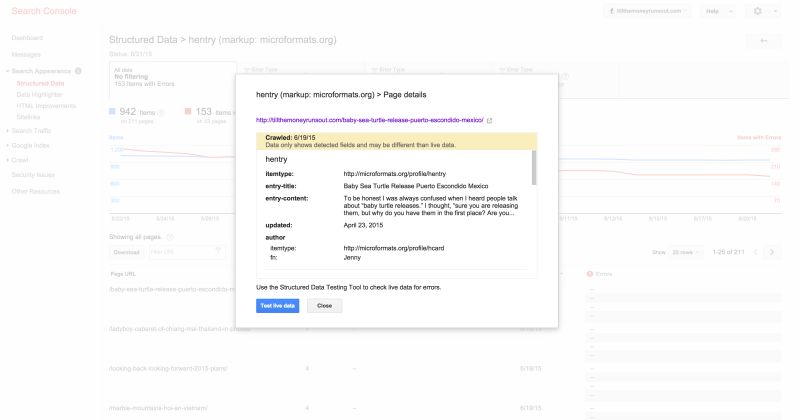
Task: Click the Errors column header
Action: click(x=599, y=274)
